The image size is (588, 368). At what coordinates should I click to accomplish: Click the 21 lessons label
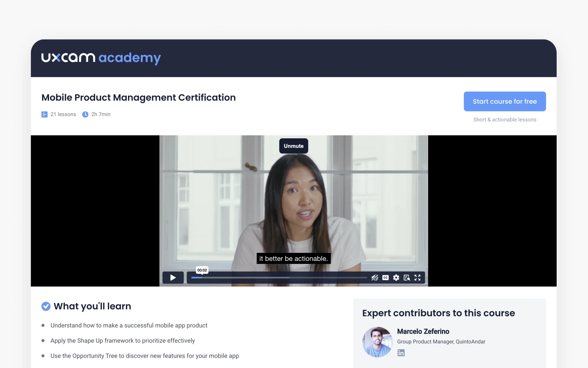click(x=63, y=114)
